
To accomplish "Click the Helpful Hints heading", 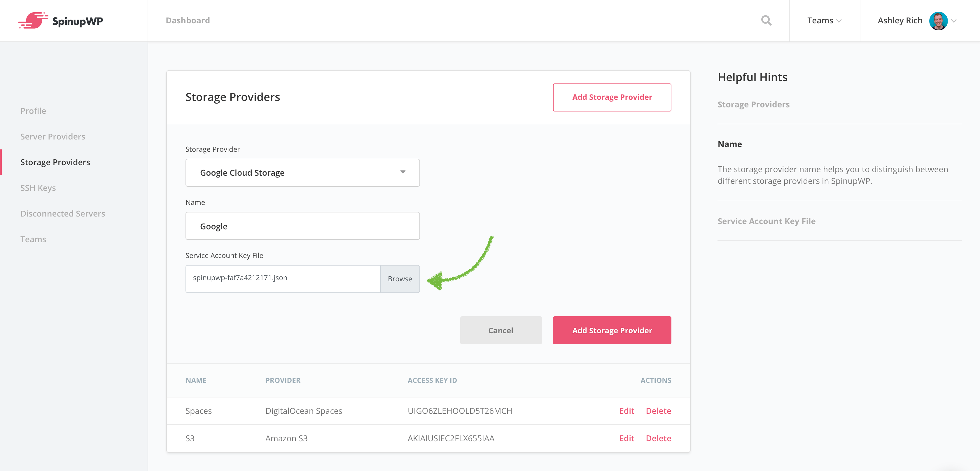I will coord(752,77).
